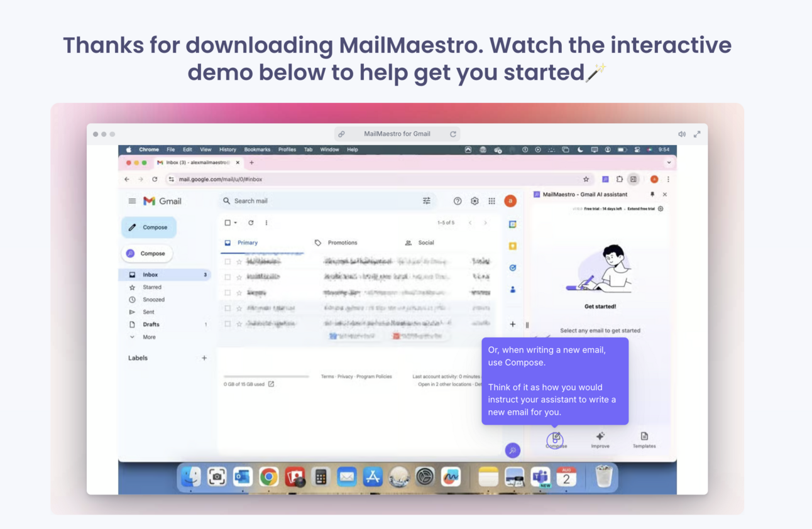812x529 pixels.
Task: Open Google Tasks from Gmail side strip
Action: tap(513, 268)
